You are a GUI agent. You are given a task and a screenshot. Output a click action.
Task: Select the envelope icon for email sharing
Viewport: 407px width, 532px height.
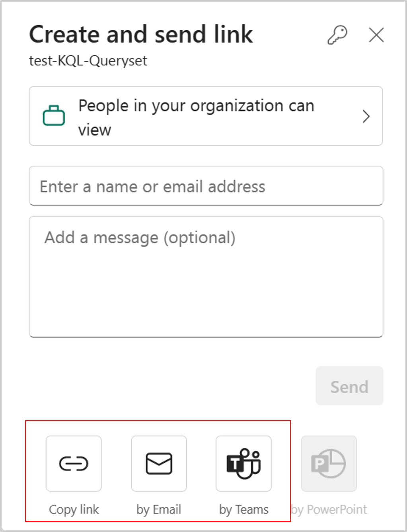159,463
